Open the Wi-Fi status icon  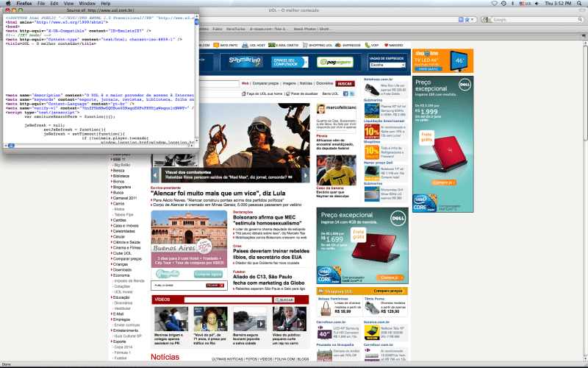[x=494, y=4]
